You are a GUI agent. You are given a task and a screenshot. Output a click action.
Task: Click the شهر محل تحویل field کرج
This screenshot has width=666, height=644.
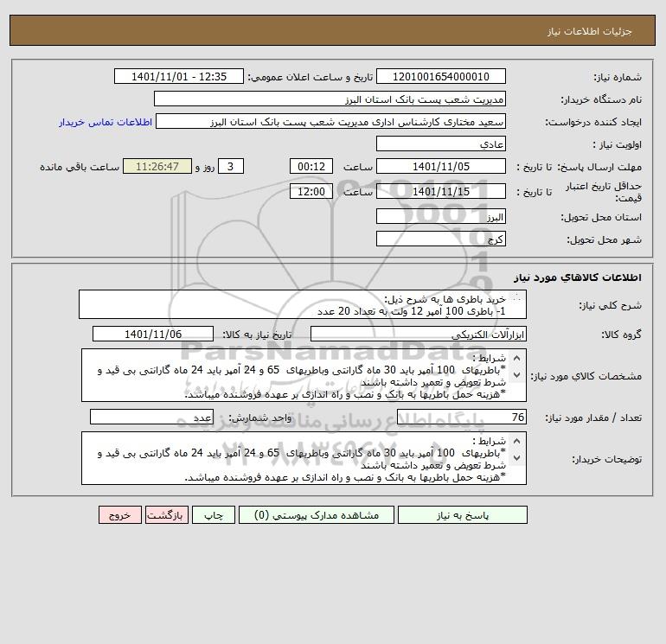441,239
